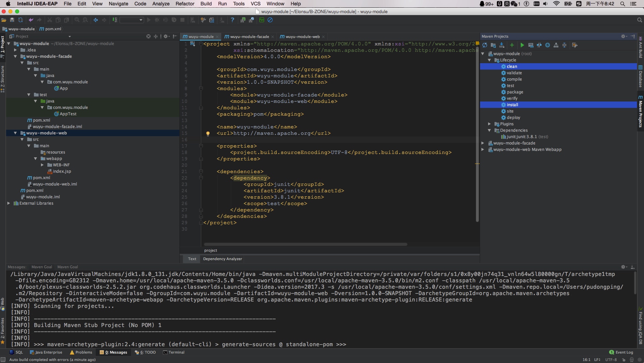Image resolution: width=644 pixels, height=363 pixels.
Task: Select install lifecycle goal
Action: coord(512,105)
